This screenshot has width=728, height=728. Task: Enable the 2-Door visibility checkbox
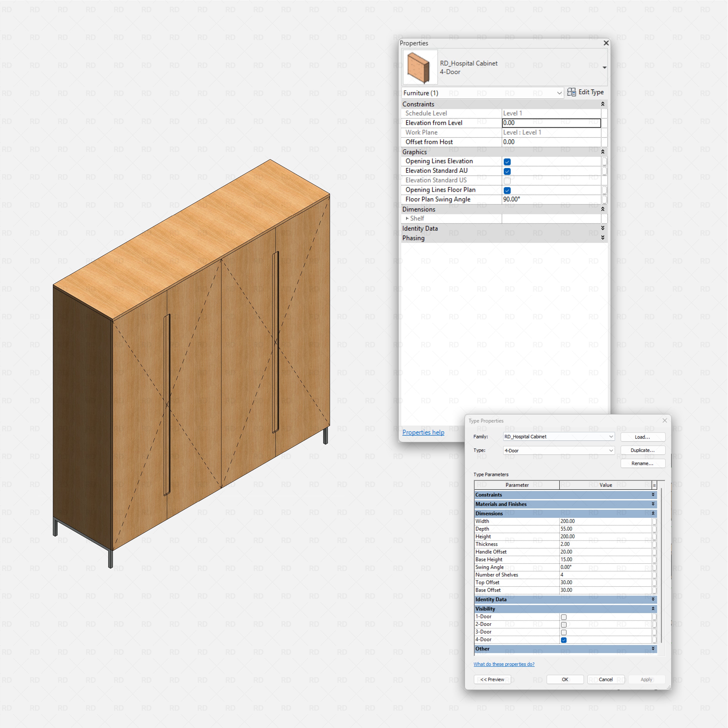coord(564,625)
